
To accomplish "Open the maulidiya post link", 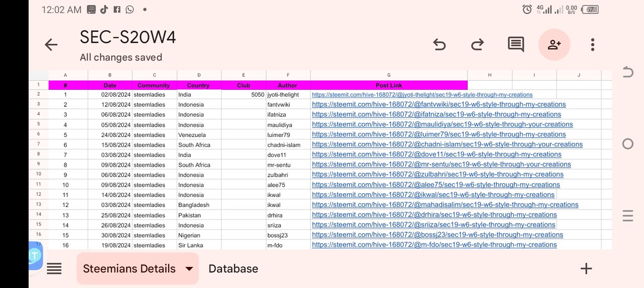I will (442, 124).
